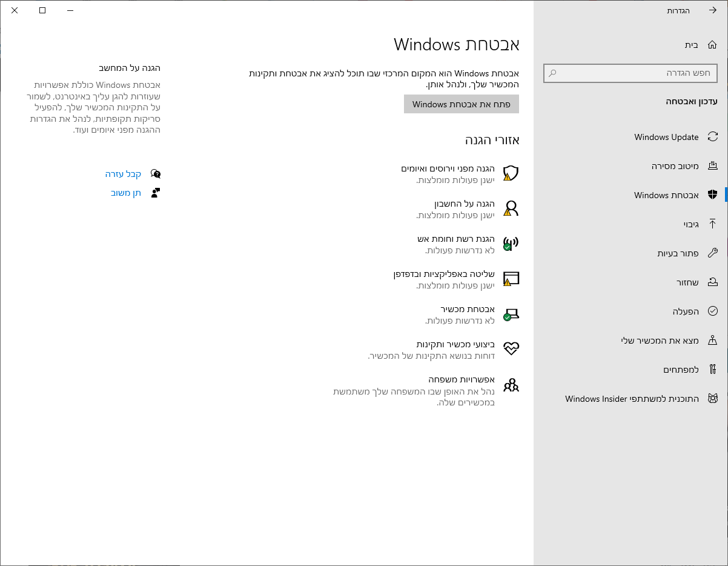This screenshot has height=566, width=728.
Task: Open the firewall and network protection icon
Action: (511, 244)
